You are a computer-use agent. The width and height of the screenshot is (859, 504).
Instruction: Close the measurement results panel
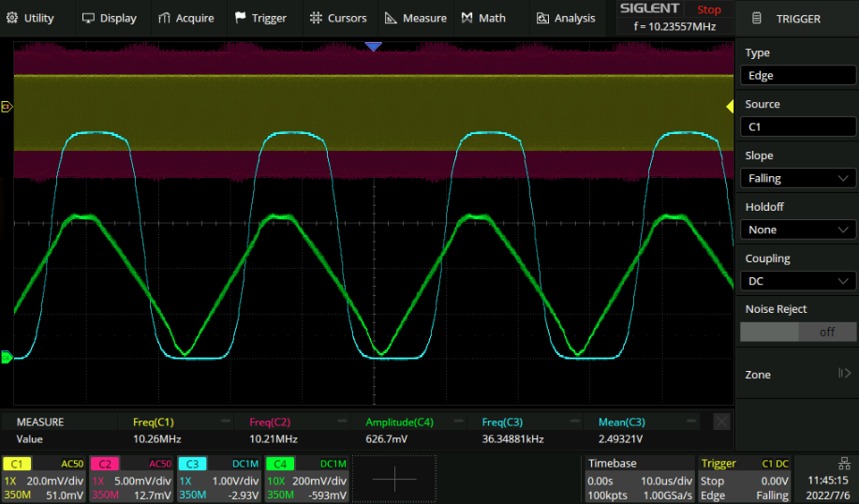coord(721,422)
